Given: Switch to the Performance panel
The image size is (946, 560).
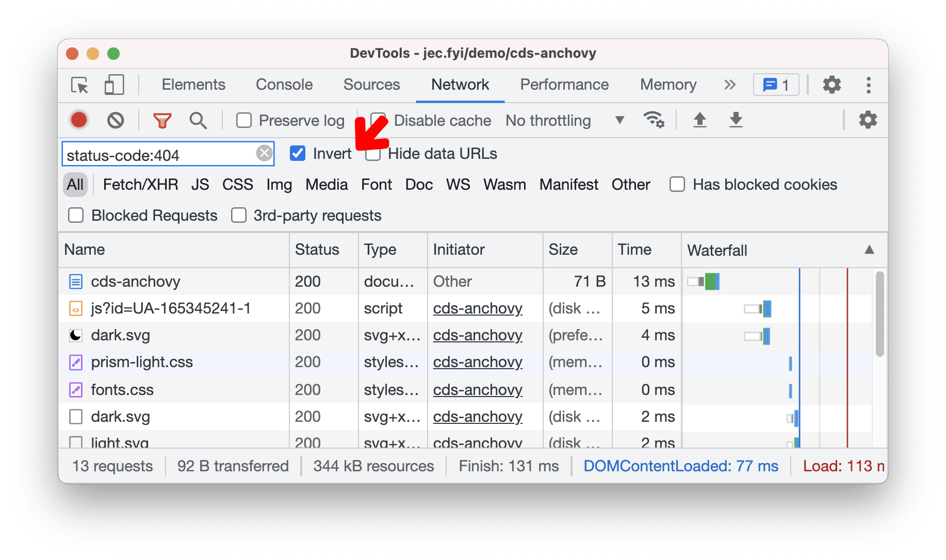Looking at the screenshot, I should click(x=564, y=85).
